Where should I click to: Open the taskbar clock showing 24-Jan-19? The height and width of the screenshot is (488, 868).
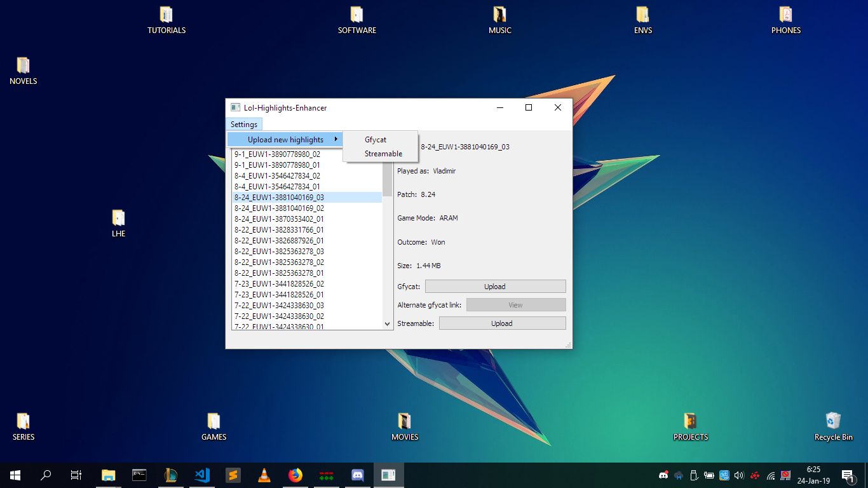click(x=813, y=475)
